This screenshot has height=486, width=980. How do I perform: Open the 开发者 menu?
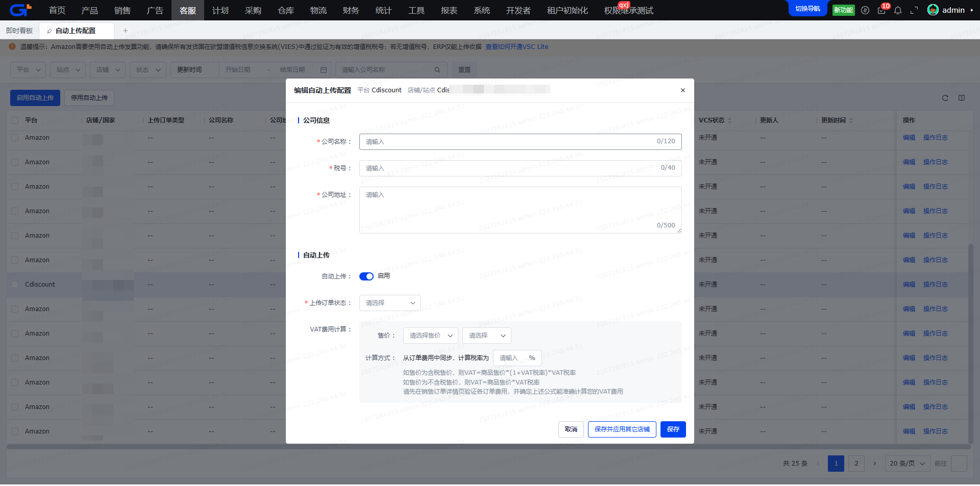click(519, 10)
